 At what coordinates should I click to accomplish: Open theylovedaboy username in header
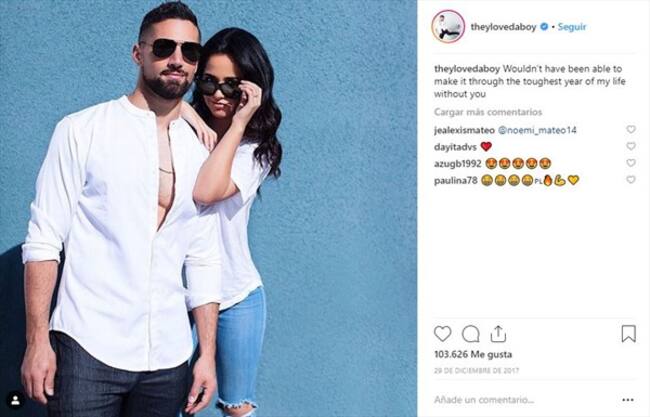point(503,27)
